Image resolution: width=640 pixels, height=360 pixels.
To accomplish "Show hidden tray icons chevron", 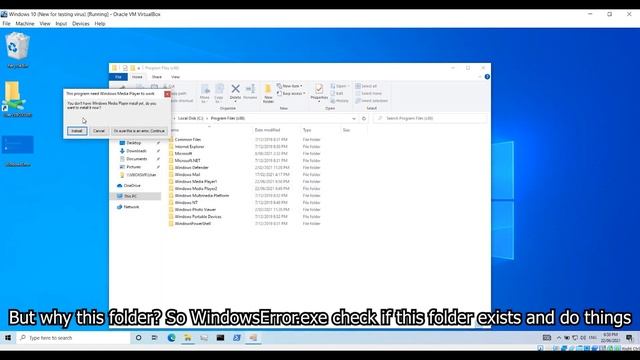I will (x=558, y=338).
